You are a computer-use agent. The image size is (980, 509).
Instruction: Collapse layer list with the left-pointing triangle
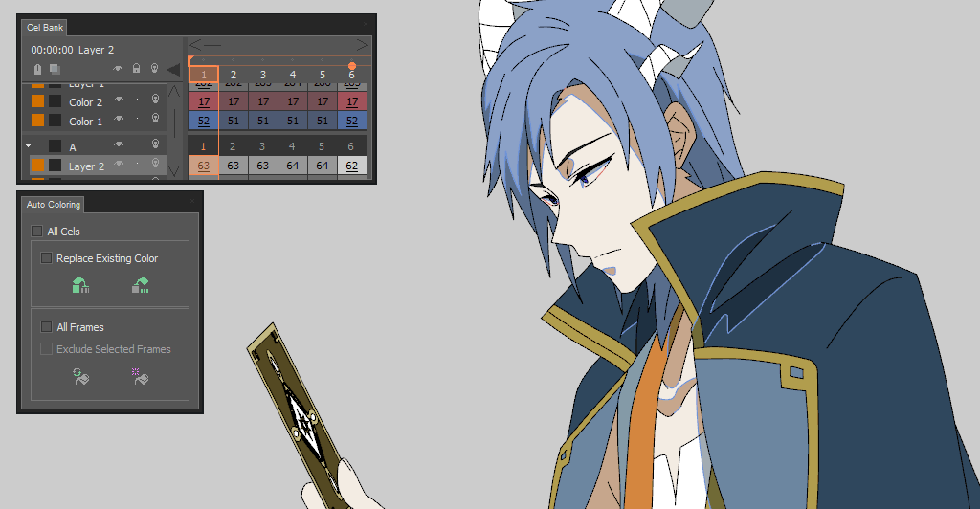point(174,69)
